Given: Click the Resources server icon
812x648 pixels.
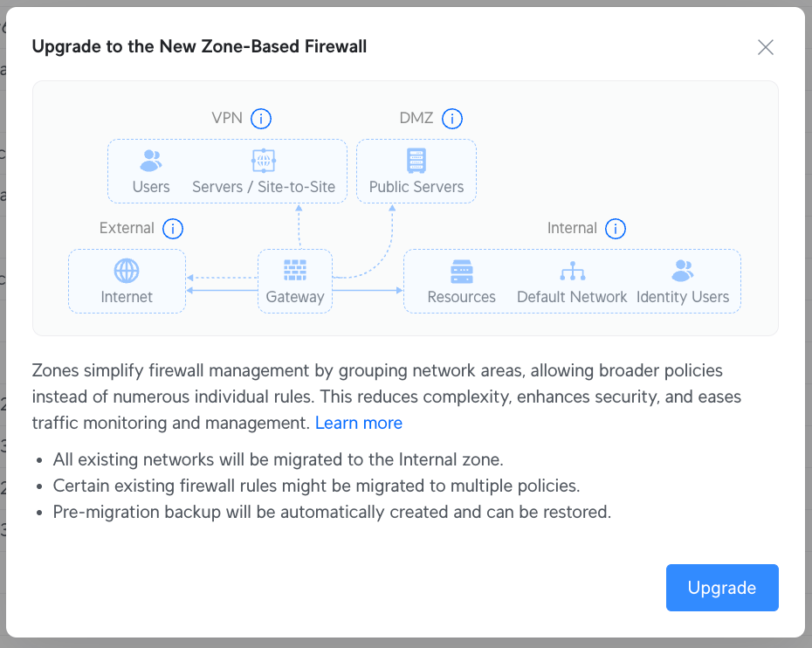Looking at the screenshot, I should [x=461, y=271].
